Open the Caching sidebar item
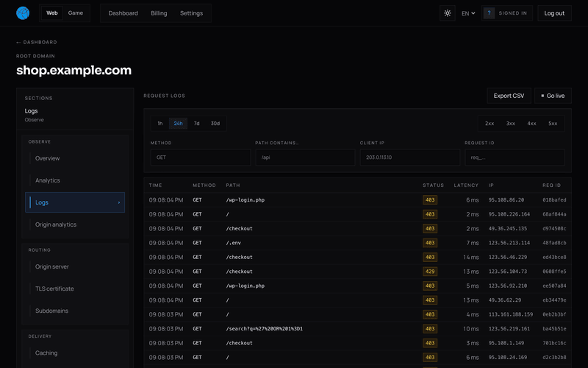The height and width of the screenshot is (368, 588). [75, 353]
